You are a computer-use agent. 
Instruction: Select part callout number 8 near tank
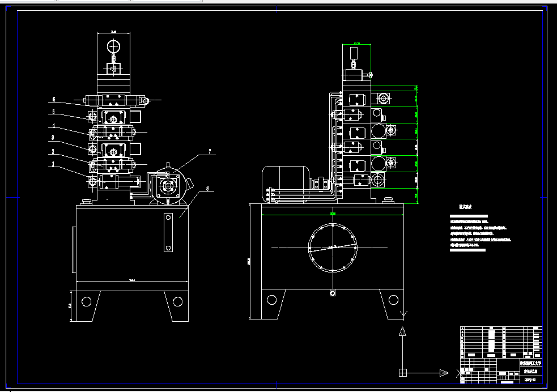(207, 189)
